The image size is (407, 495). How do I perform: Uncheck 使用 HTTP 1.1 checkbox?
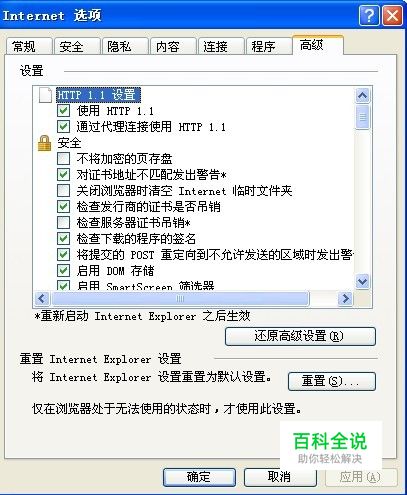[63, 110]
